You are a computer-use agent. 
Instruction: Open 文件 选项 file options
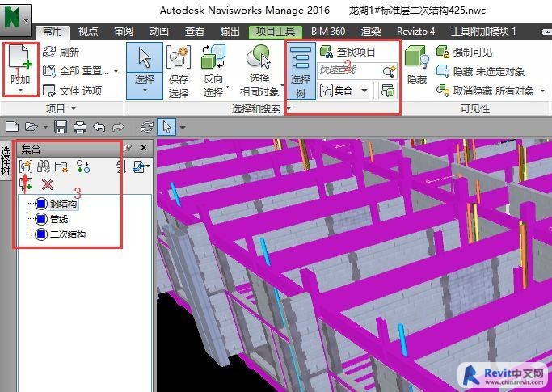(x=73, y=91)
